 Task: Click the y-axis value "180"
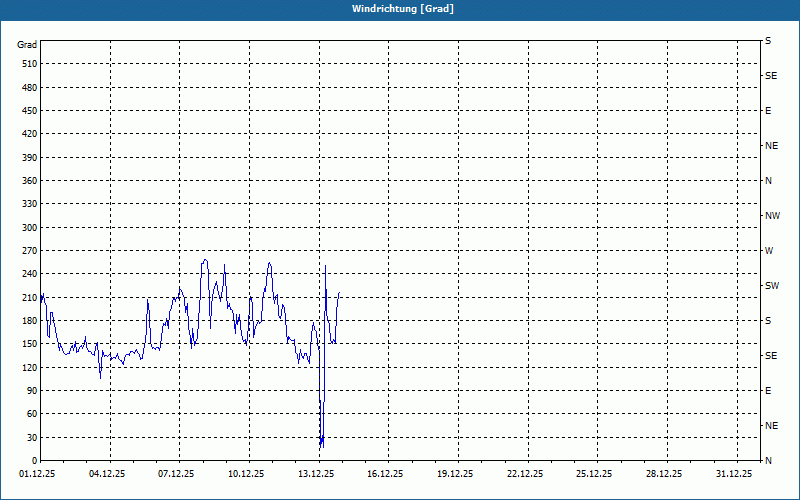click(30, 321)
